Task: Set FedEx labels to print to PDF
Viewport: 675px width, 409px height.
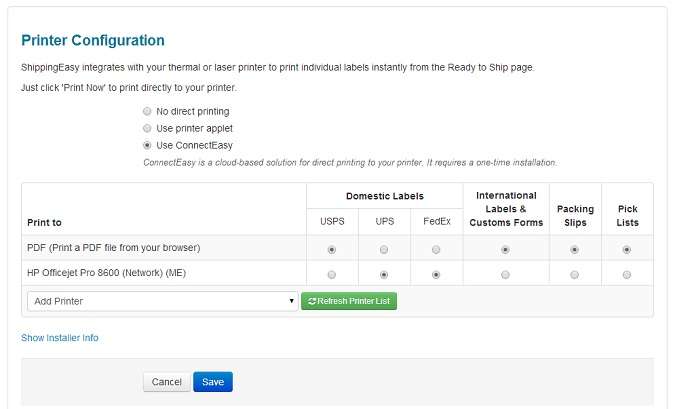Action: tap(436, 248)
